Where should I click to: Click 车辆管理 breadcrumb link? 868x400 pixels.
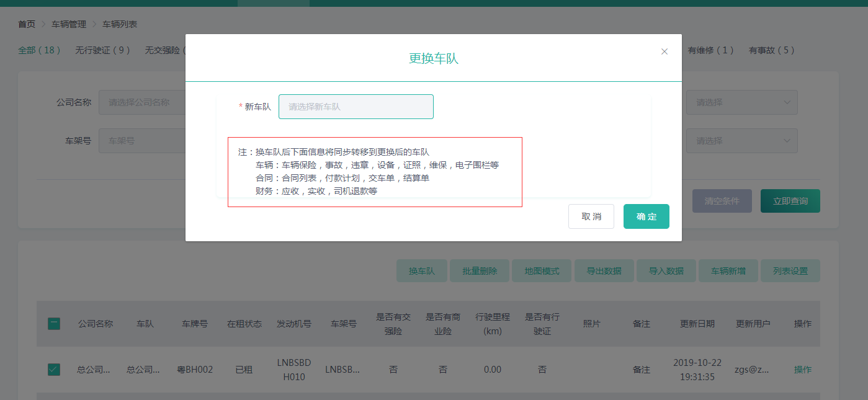69,24
